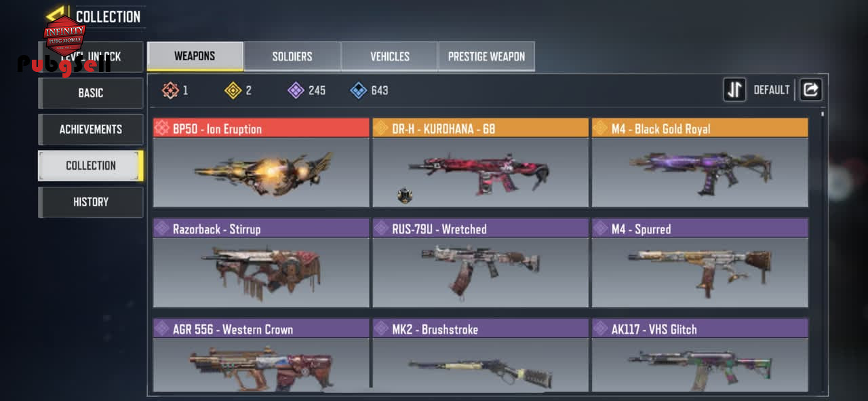Click the share export icon
Viewport: 868px width, 401px height.
coord(811,90)
